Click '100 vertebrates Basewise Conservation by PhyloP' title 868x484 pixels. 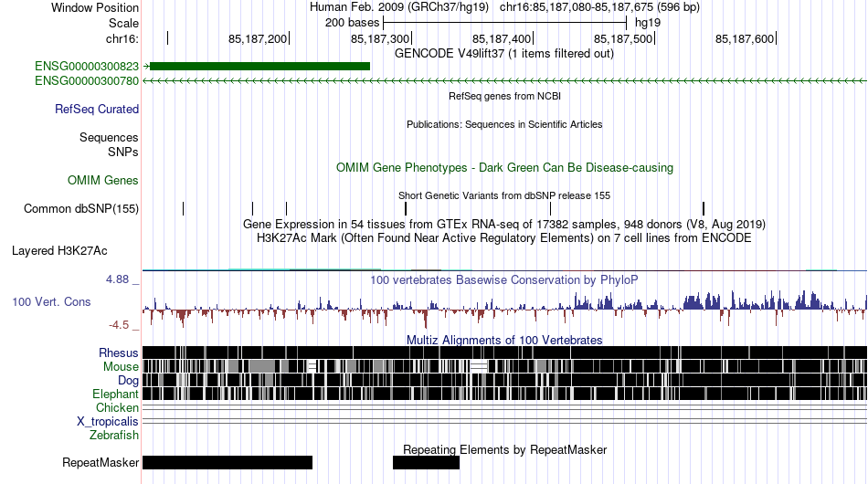tap(504, 279)
